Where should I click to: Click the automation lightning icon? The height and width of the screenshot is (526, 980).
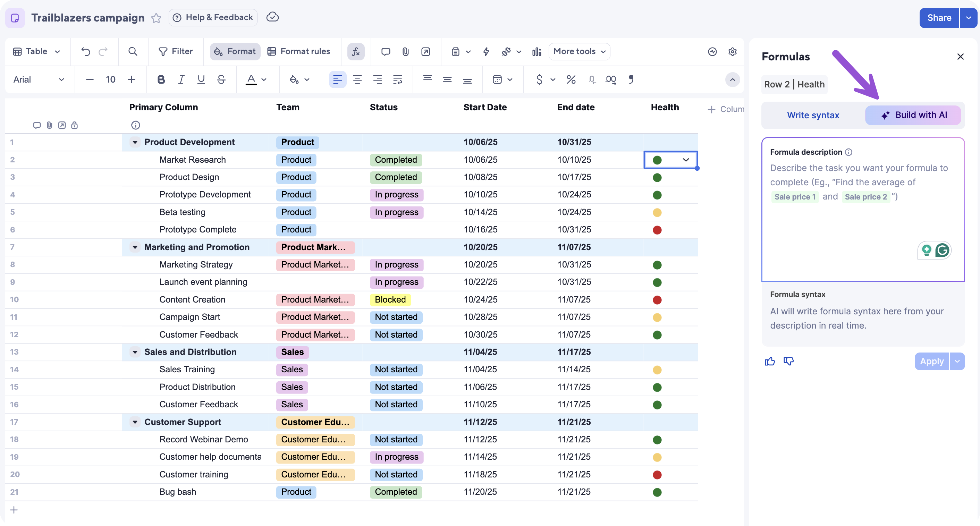click(486, 51)
